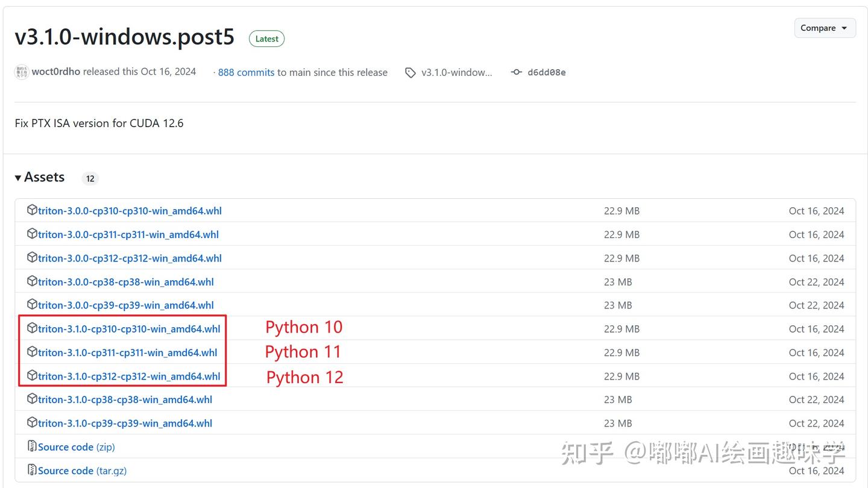Image resolution: width=868 pixels, height=488 pixels.
Task: Click the file icon for Source code (tar.gz)
Action: pyautogui.click(x=32, y=470)
